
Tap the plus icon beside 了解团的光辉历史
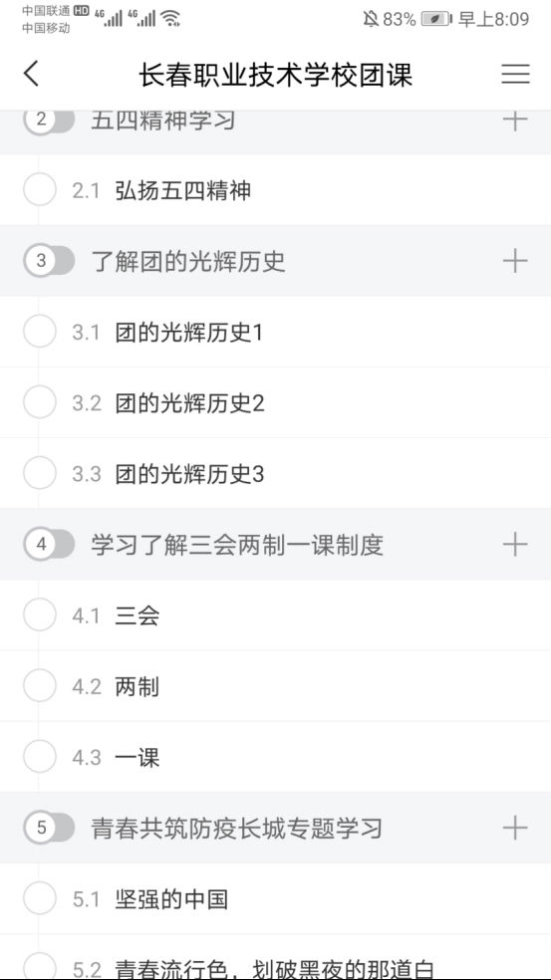[515, 261]
